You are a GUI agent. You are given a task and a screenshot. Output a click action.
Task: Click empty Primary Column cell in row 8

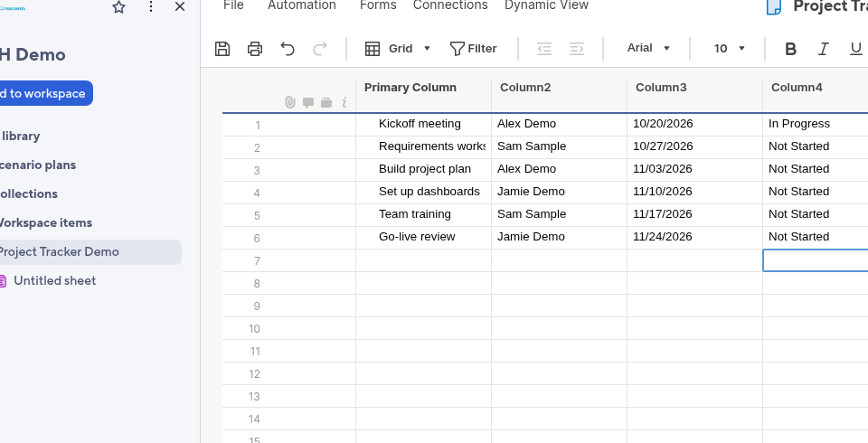[423, 283]
